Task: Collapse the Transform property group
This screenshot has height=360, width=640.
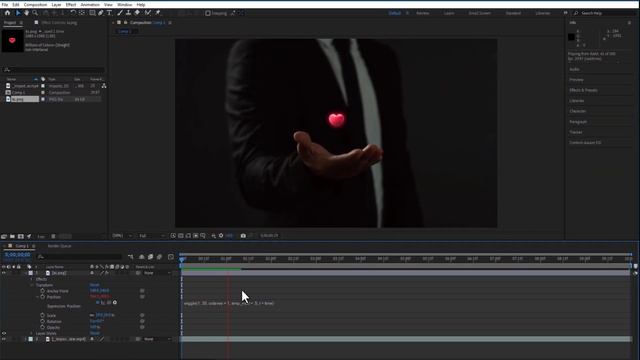Action: (32, 285)
